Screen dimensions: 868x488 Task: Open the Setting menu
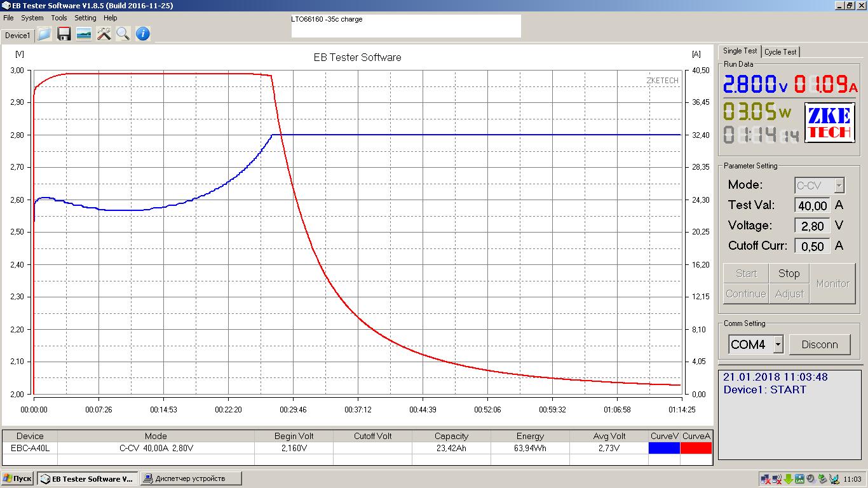[x=85, y=18]
